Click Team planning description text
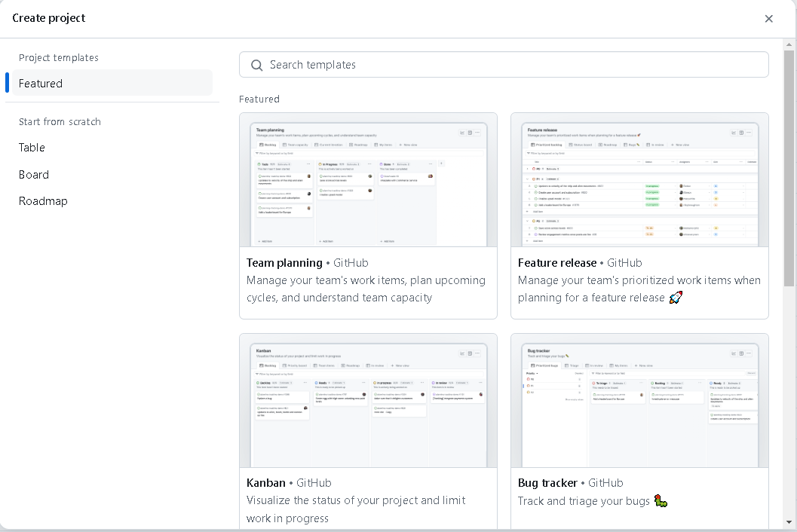This screenshot has width=797, height=532. pyautogui.click(x=366, y=289)
